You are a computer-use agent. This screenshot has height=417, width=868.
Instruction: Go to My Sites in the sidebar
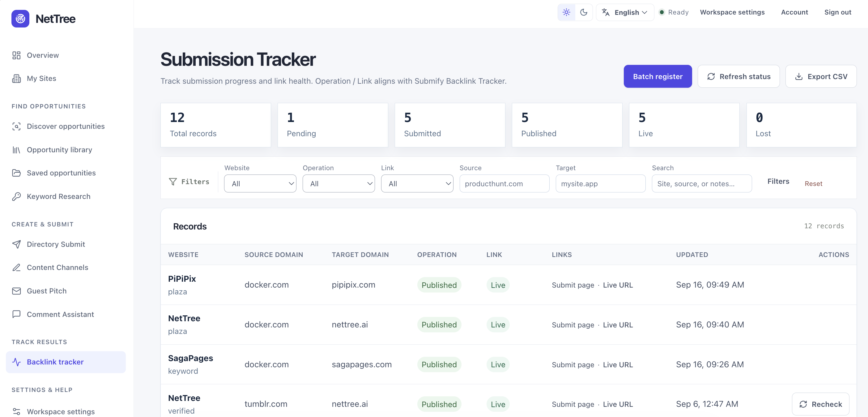point(66,78)
